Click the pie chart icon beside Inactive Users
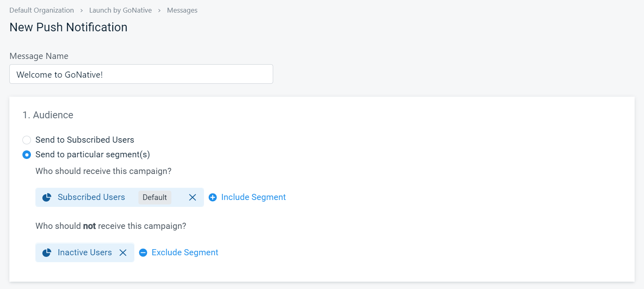The image size is (644, 289). tap(47, 252)
